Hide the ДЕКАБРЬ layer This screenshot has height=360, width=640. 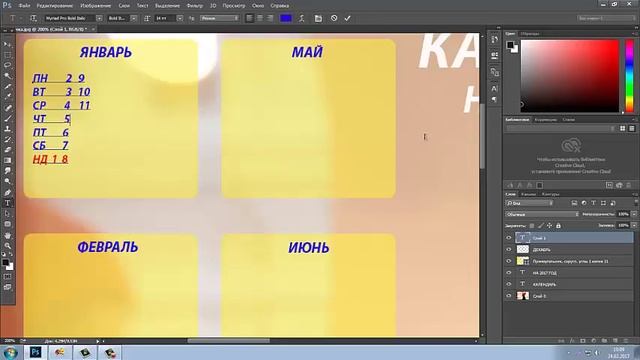tap(509, 249)
